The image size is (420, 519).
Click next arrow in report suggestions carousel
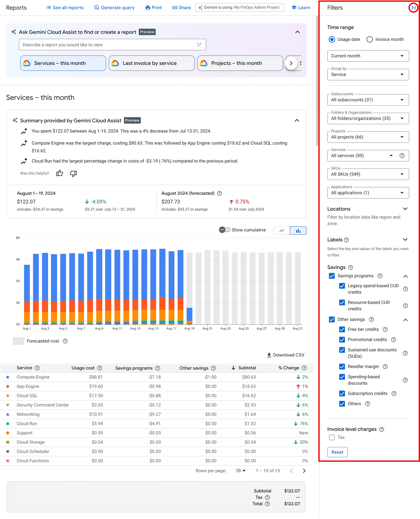[x=291, y=63]
